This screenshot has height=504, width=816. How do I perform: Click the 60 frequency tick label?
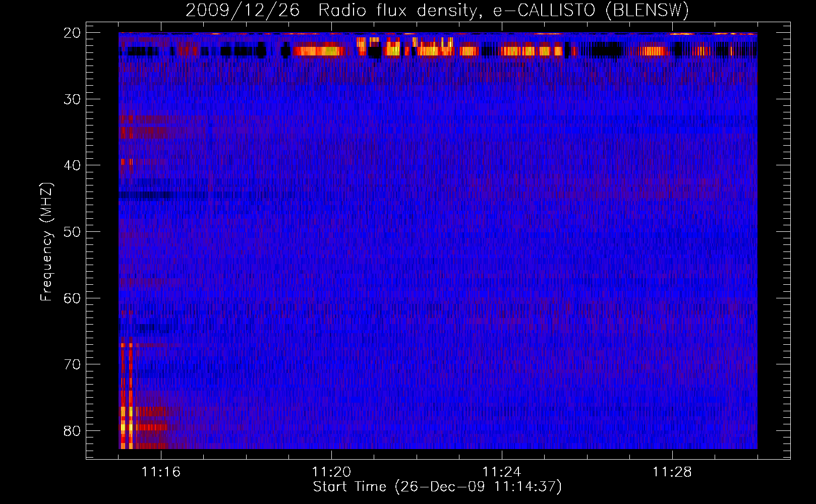point(72,298)
